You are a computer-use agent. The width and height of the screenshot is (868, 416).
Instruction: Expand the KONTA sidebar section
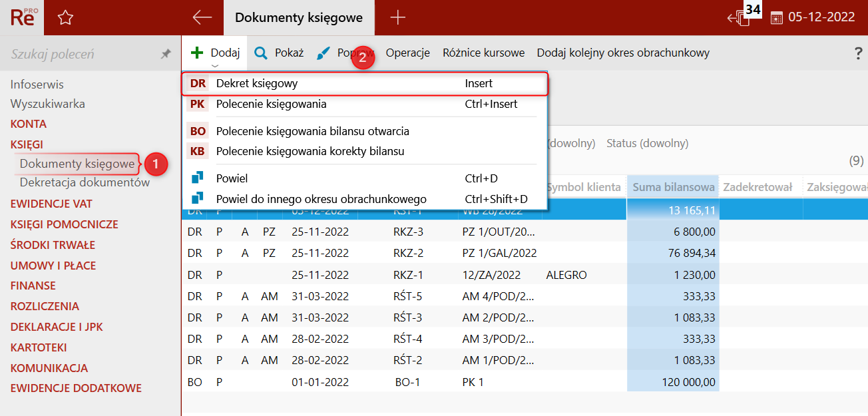[x=29, y=124]
